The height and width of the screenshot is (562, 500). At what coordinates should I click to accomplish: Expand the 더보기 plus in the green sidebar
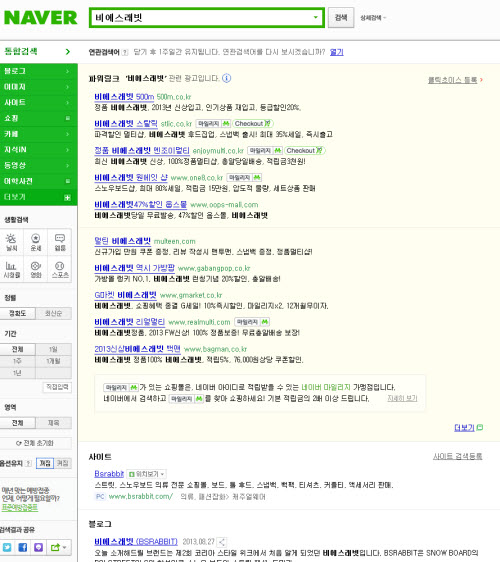point(67,197)
